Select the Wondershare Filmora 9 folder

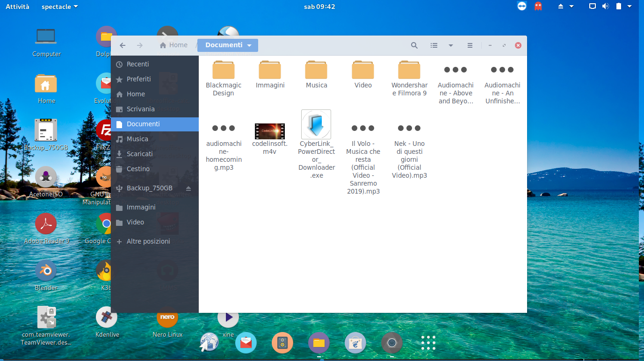tap(409, 78)
